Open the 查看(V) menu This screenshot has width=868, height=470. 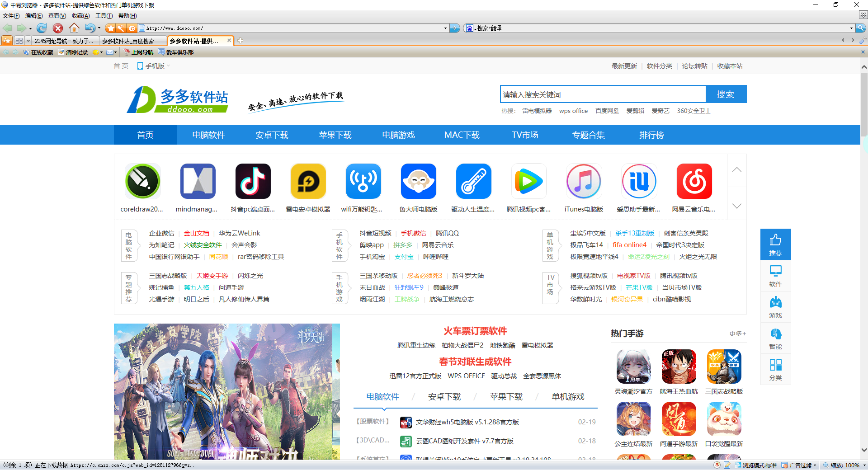tap(57, 16)
